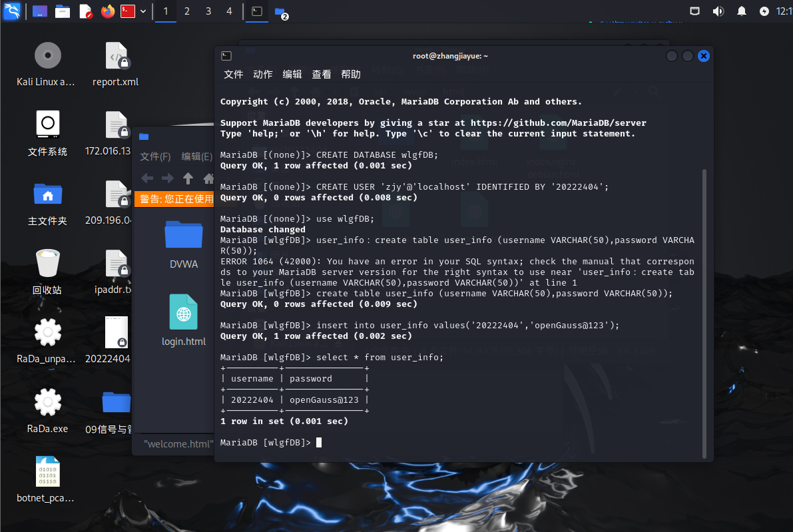The height and width of the screenshot is (532, 793).
Task: Click the terminal vertical scrollbar
Action: (704, 314)
